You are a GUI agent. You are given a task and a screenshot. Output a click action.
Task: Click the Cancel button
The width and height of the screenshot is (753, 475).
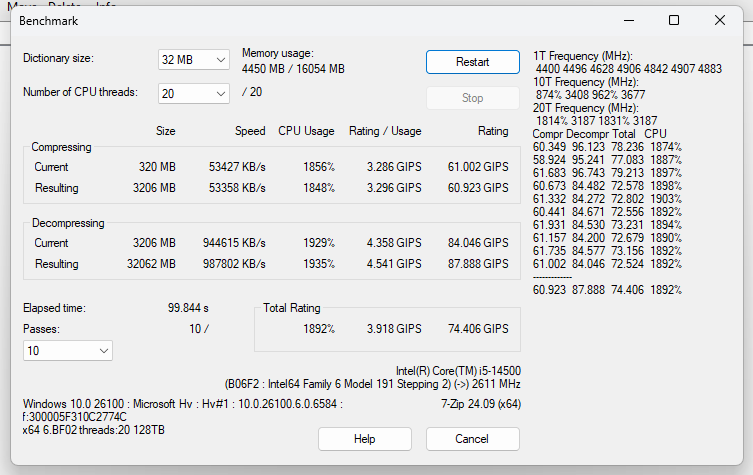coord(473,439)
